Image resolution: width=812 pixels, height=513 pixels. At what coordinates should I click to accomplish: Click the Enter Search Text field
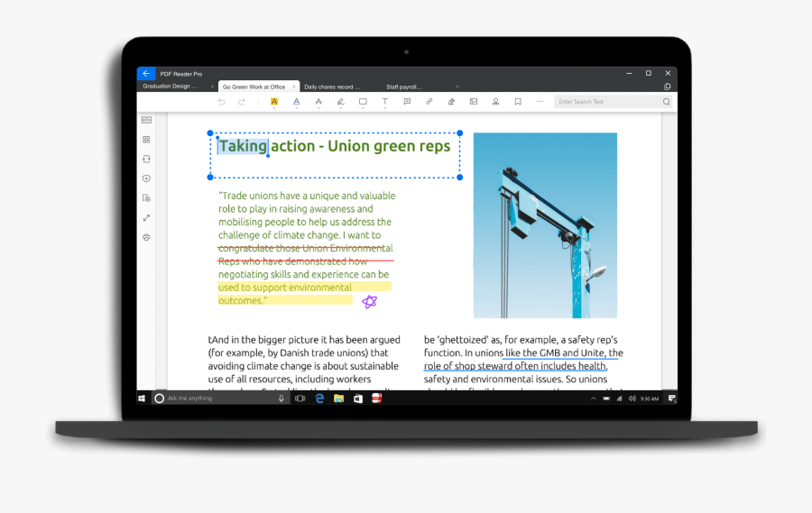click(606, 102)
